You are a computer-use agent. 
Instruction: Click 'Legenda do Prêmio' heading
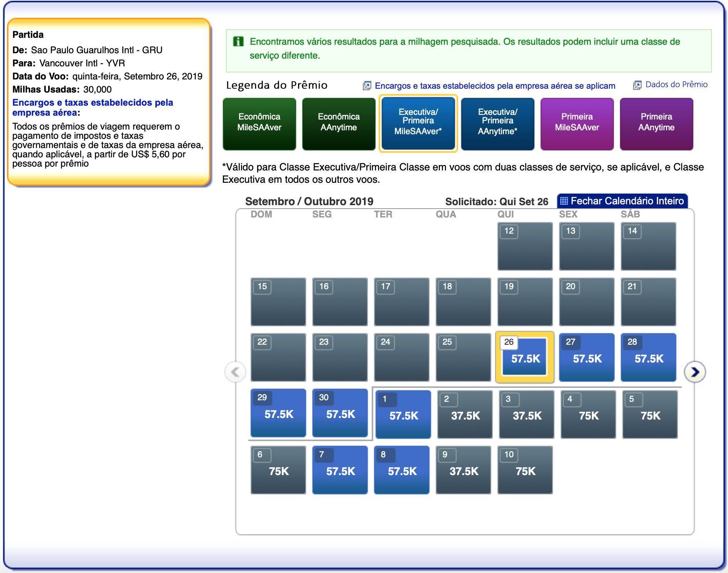pyautogui.click(x=277, y=85)
